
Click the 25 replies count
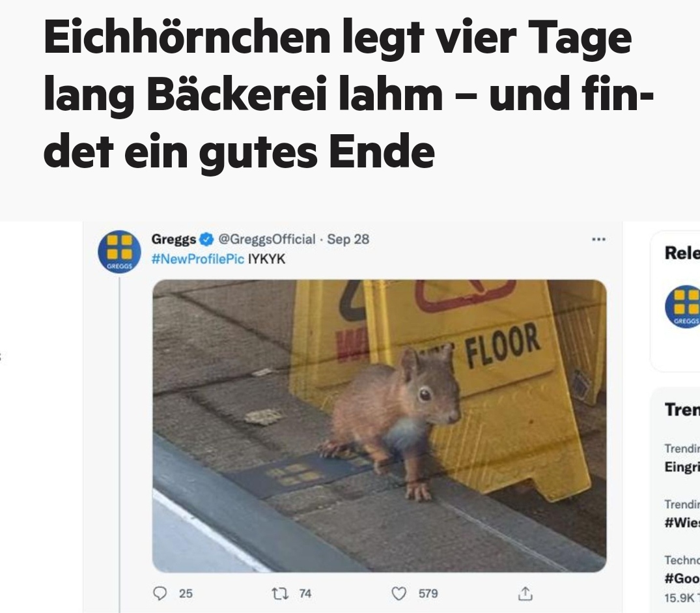[186, 593]
